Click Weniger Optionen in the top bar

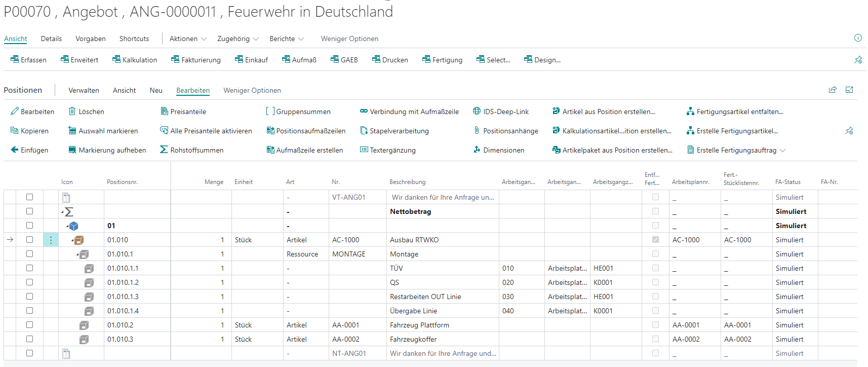pos(349,39)
